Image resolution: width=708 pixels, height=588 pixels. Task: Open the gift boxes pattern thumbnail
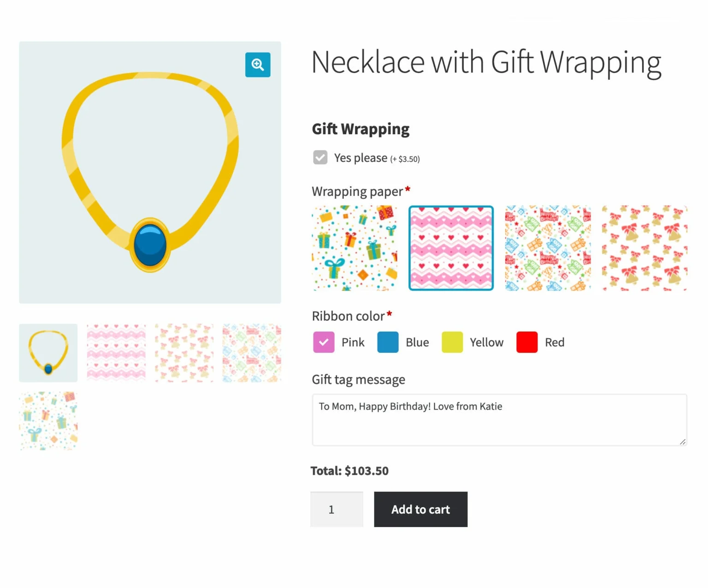(48, 420)
